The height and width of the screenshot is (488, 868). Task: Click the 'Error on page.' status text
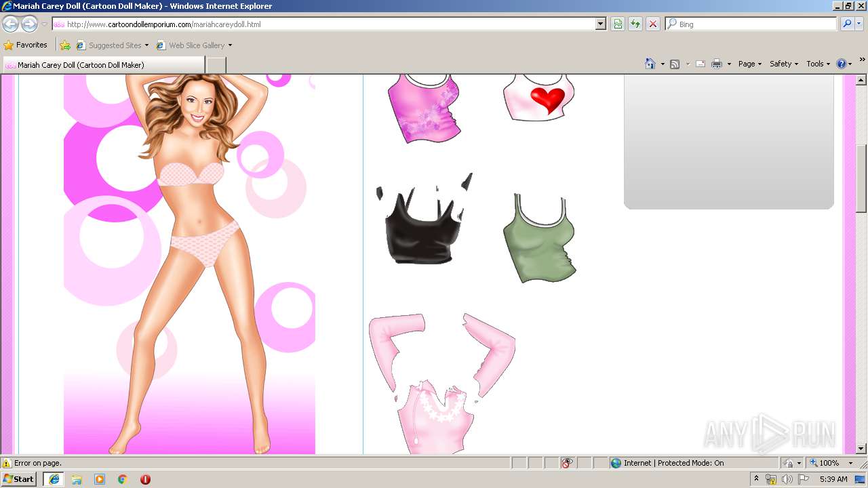coord(38,463)
